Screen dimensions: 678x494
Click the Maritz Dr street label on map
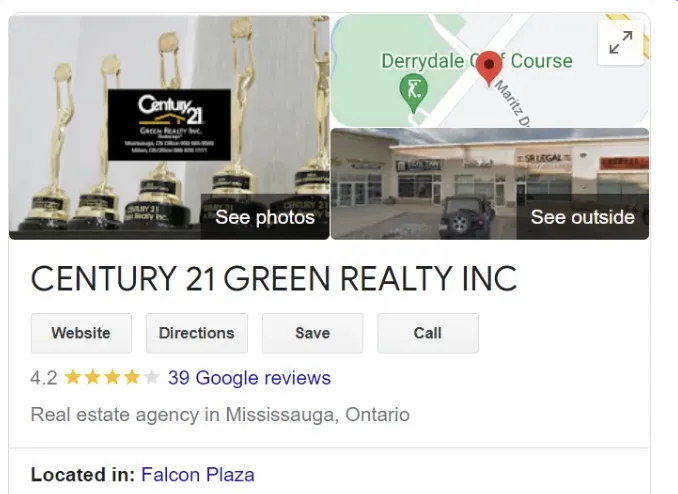[x=512, y=103]
